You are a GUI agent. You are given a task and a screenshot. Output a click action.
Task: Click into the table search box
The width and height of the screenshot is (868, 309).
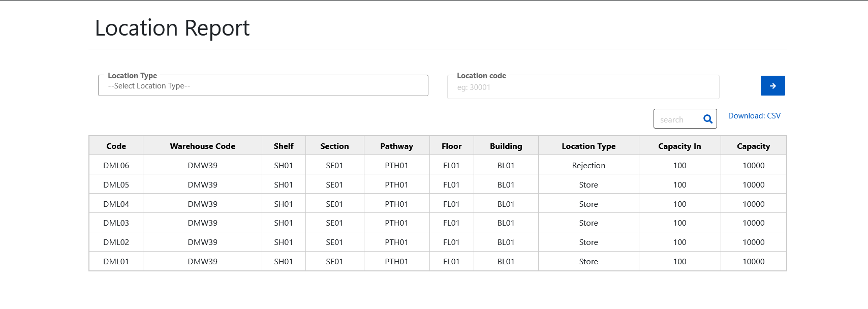tap(678, 119)
